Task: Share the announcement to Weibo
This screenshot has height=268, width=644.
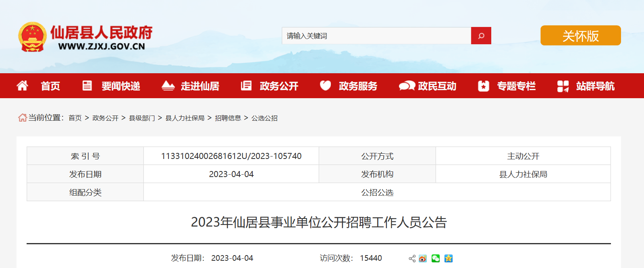Action: [422, 258]
